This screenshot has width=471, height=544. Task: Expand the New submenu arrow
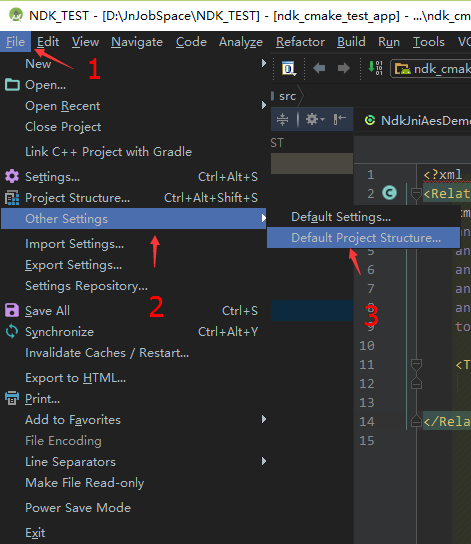(x=264, y=63)
